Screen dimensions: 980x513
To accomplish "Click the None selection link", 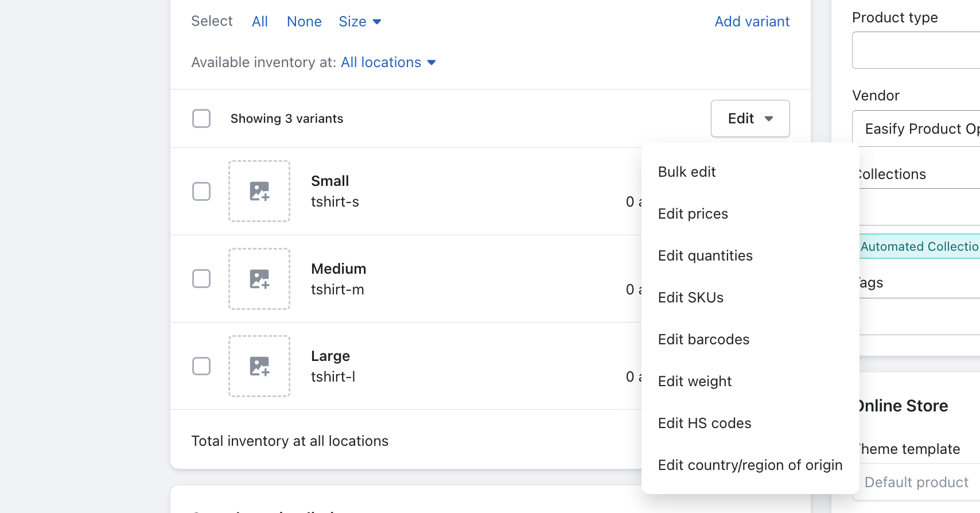I will [304, 22].
